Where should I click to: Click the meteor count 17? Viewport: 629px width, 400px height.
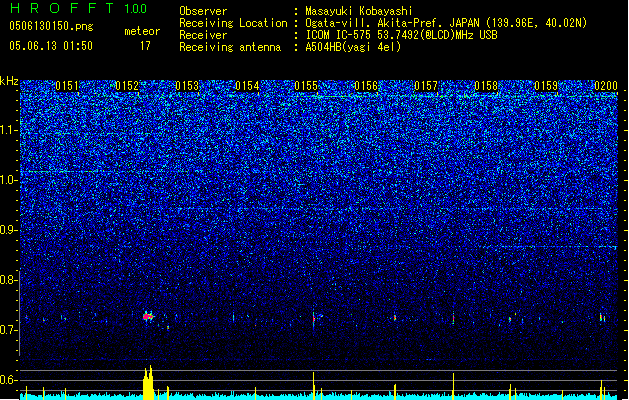(x=145, y=46)
